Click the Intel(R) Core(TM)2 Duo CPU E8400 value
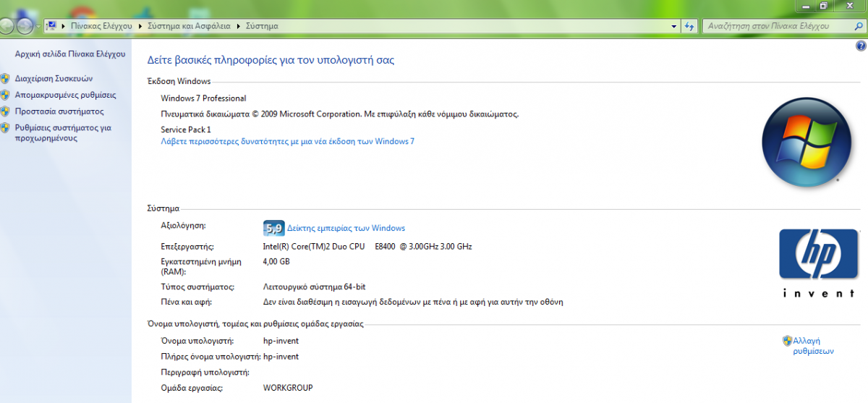This screenshot has width=868, height=403. click(367, 247)
